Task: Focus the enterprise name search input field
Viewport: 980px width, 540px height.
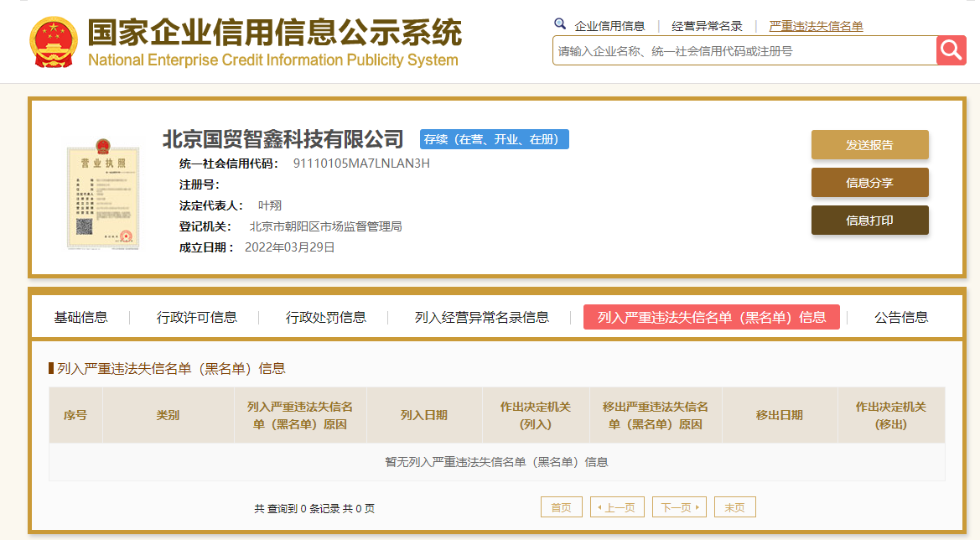Action: (x=744, y=50)
